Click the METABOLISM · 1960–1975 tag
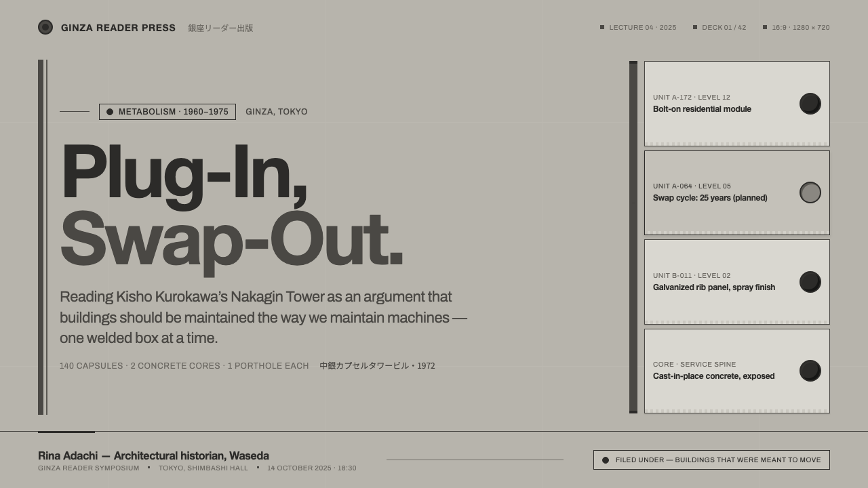Viewport: 868px width, 488px height. pyautogui.click(x=167, y=112)
